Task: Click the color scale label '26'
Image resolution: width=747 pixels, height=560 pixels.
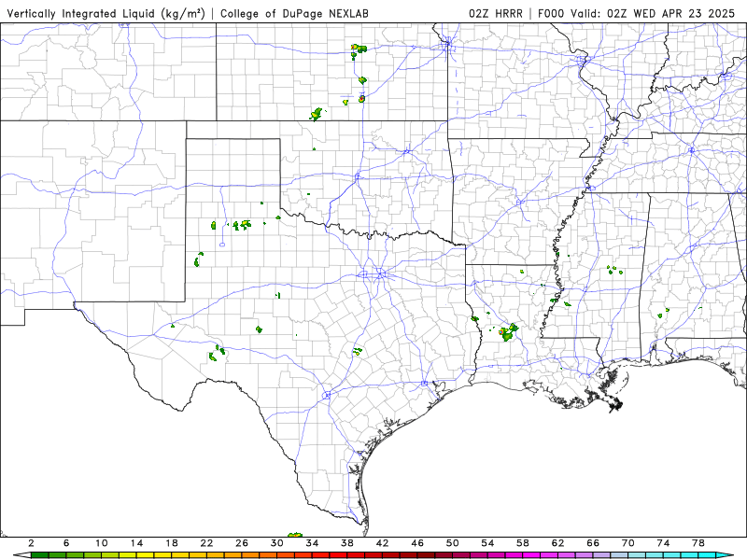Action: (x=242, y=543)
